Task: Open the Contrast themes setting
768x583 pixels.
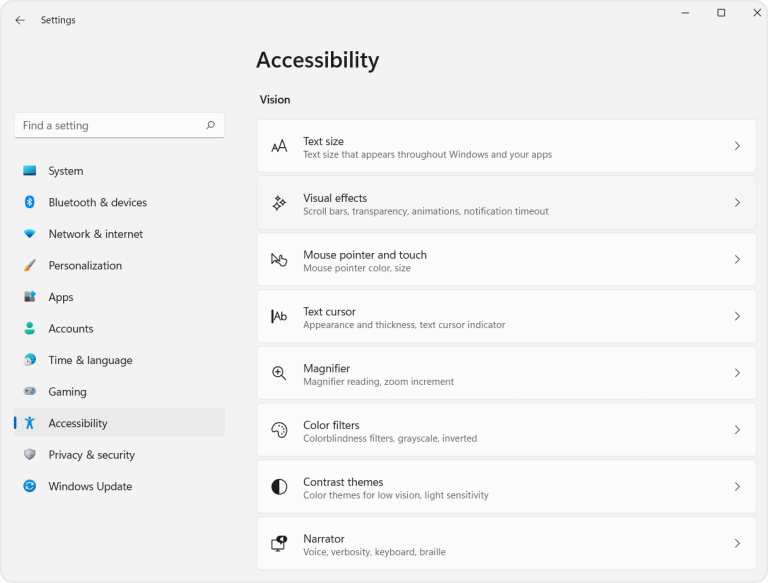Action: point(506,487)
